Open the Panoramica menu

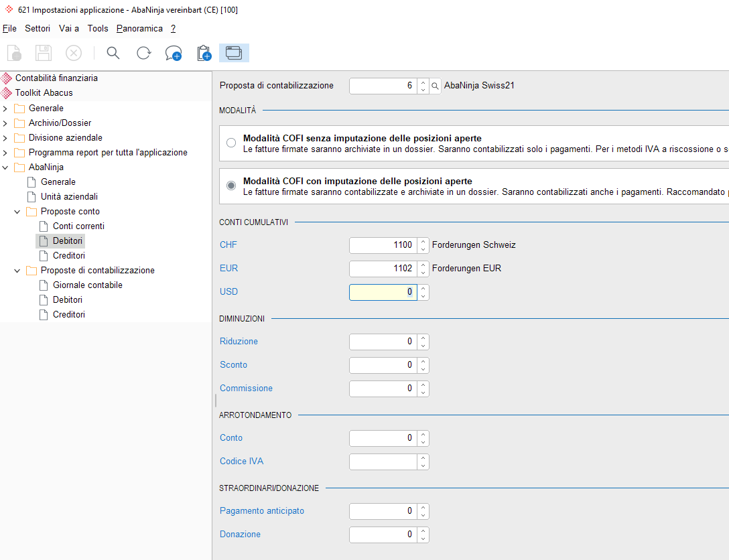139,28
